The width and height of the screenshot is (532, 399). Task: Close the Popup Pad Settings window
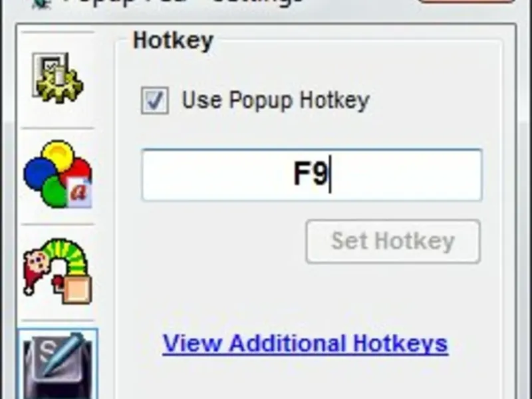467,1
